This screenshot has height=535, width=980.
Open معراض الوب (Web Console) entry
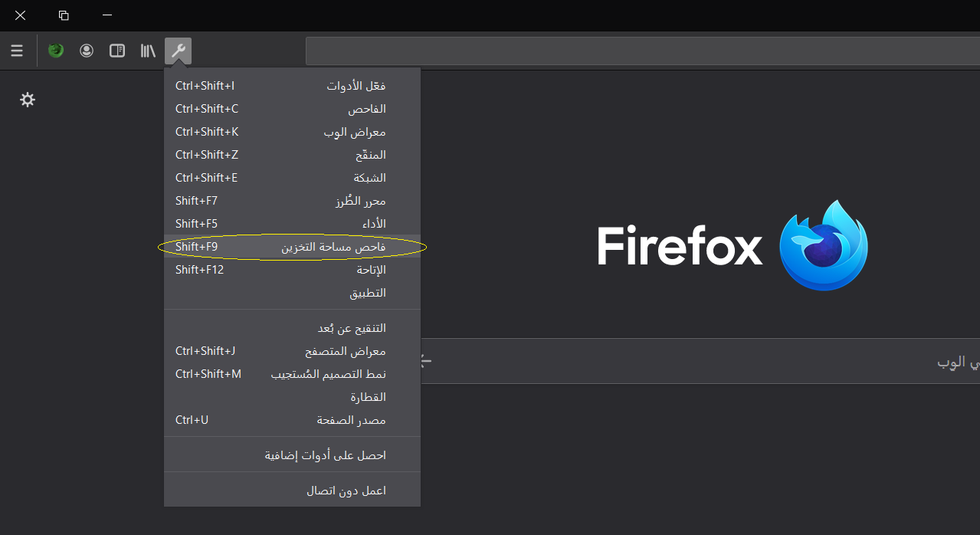click(292, 132)
